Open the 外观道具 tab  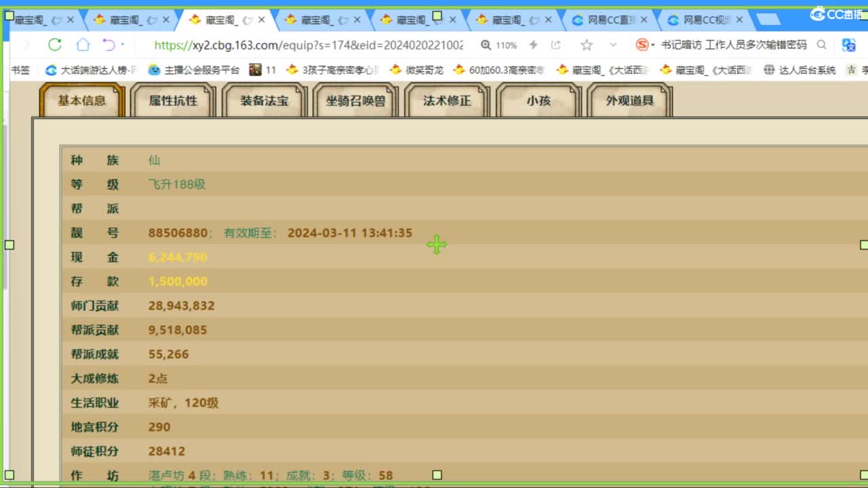tap(630, 100)
